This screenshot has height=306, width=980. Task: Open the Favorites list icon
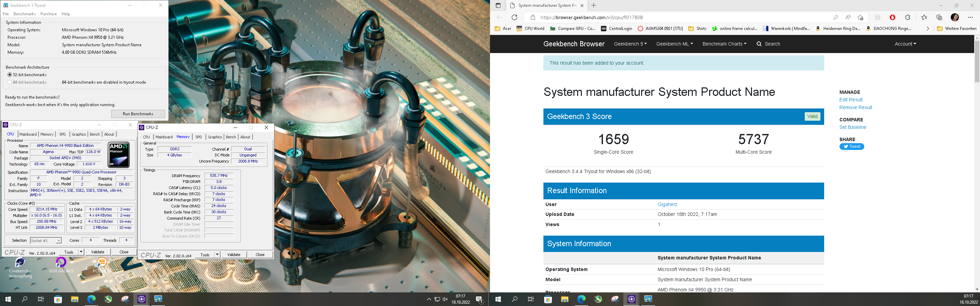(x=924, y=17)
